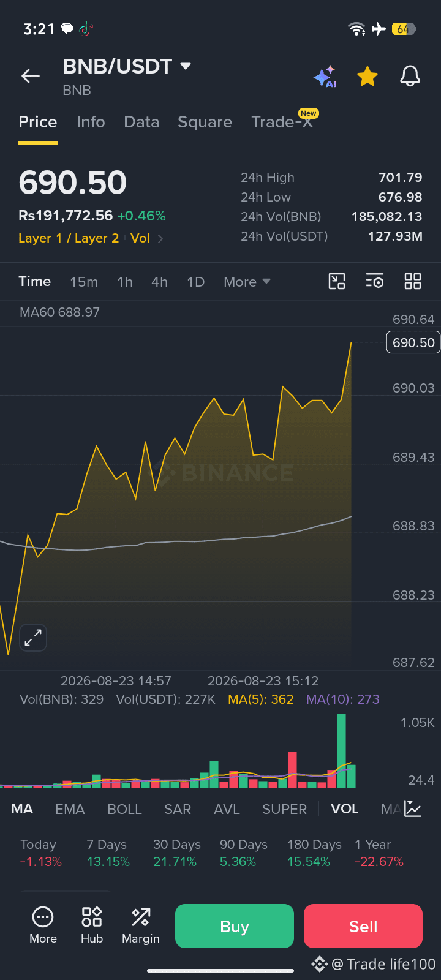
Task: Toggle the MA indicator
Action: point(22,809)
